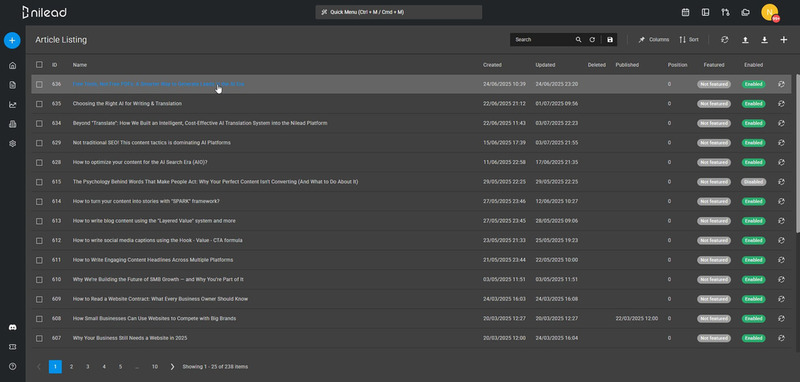Open the cloud icon in the top bar
The image size is (800, 382).
[745, 12]
